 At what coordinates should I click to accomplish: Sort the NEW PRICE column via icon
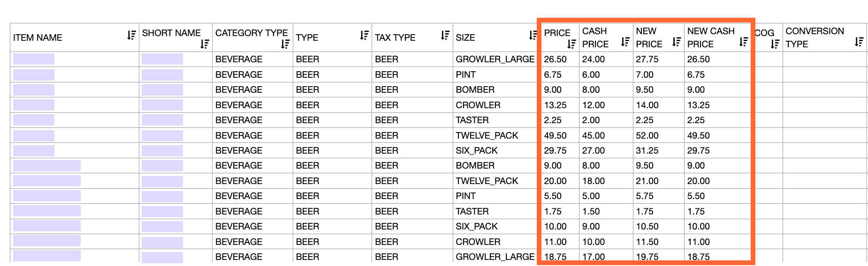[676, 42]
